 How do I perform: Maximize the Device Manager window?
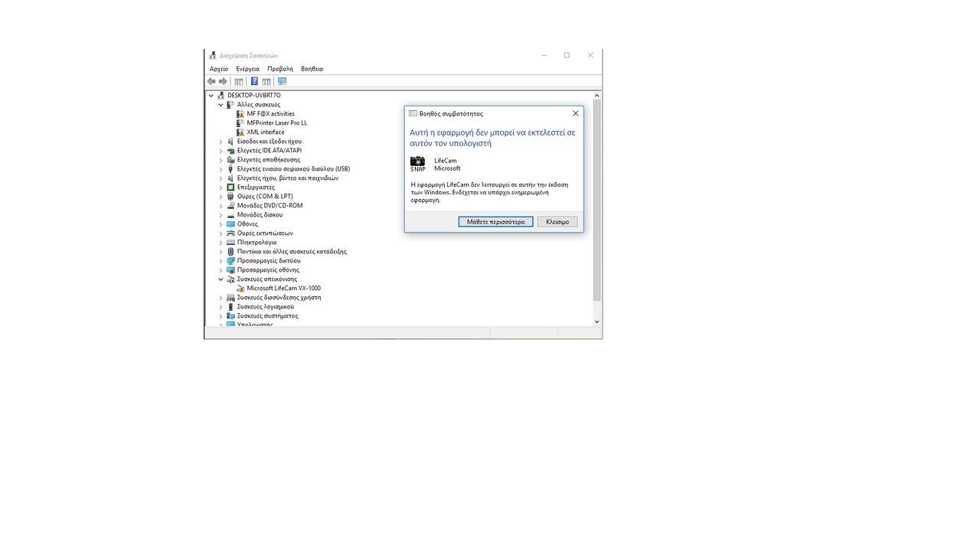567,55
